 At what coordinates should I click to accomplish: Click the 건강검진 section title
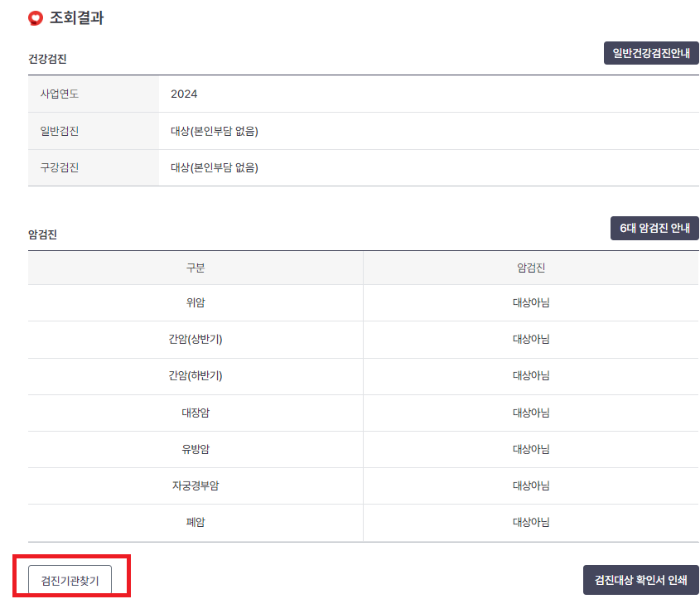(x=47, y=59)
